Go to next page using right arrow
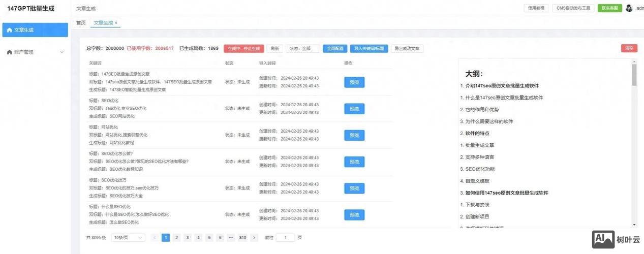Screen dimensions: 644x254 pyautogui.click(x=254, y=238)
